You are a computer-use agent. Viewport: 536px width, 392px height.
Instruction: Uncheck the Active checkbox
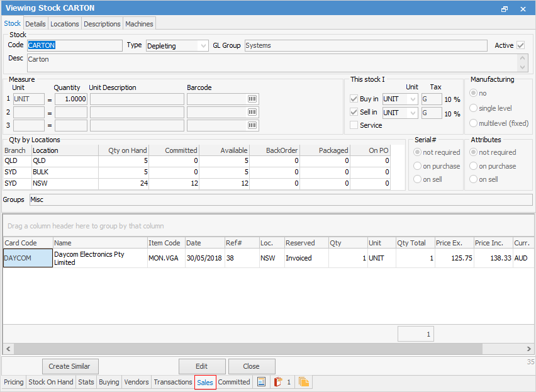pos(522,45)
